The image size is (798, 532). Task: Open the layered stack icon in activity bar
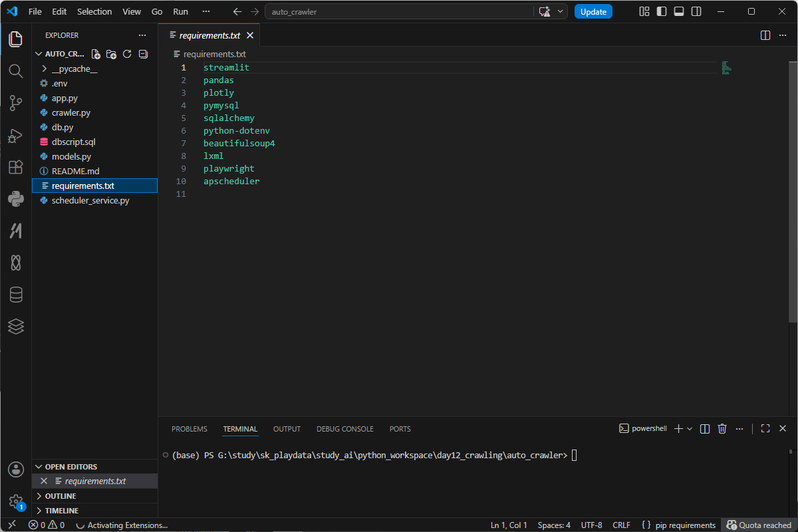16,326
